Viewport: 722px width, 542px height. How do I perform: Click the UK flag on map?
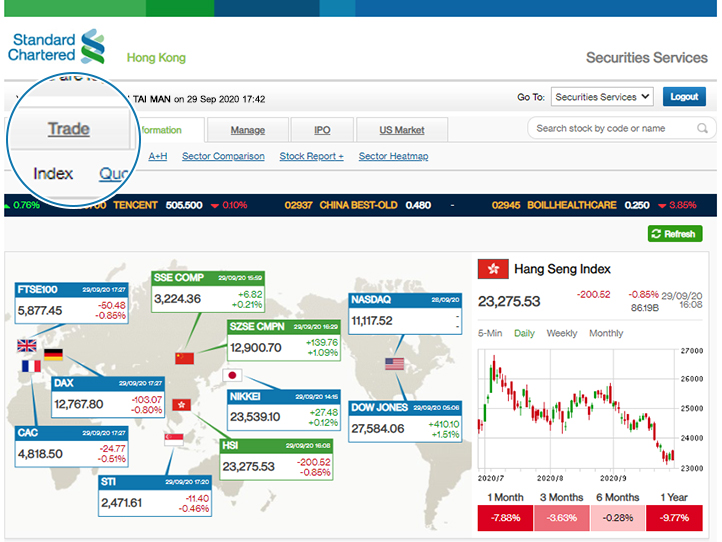point(27,345)
